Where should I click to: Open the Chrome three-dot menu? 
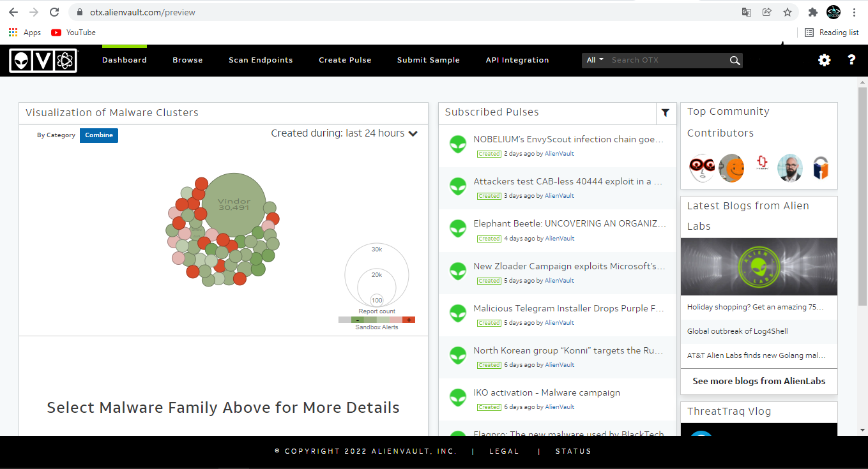coord(854,12)
